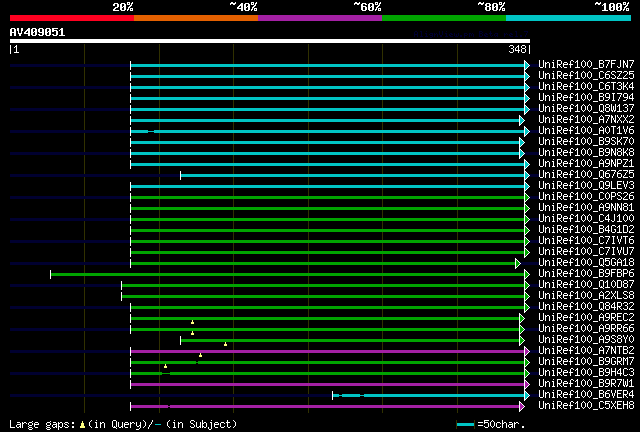Click the orange ~40% identity scale segment
Screen dimensions: 640x432
196,18
